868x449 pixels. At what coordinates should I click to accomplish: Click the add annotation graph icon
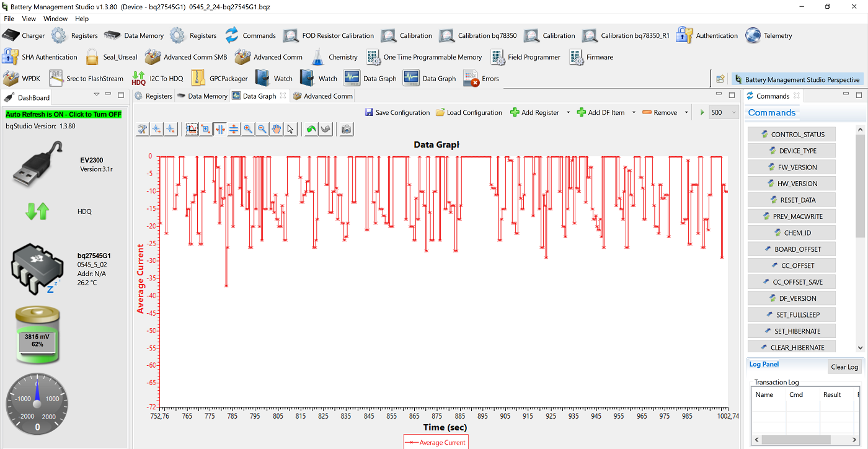[x=157, y=129]
